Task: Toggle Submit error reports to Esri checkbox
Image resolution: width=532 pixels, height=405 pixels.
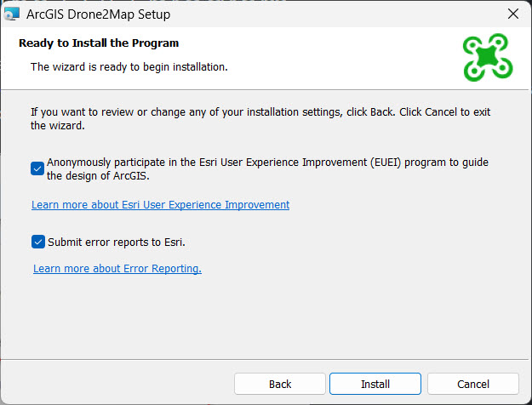Action: 38,242
